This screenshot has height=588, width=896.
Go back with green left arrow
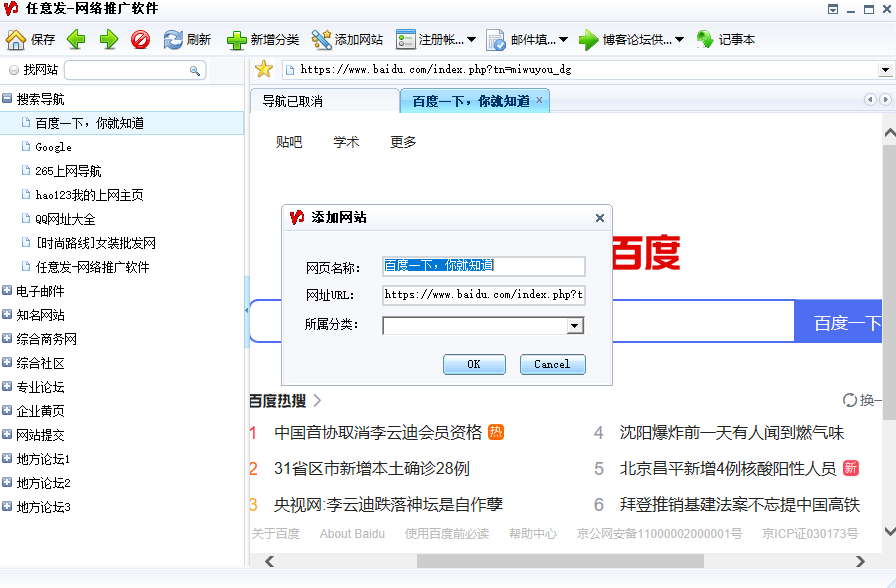click(x=76, y=39)
